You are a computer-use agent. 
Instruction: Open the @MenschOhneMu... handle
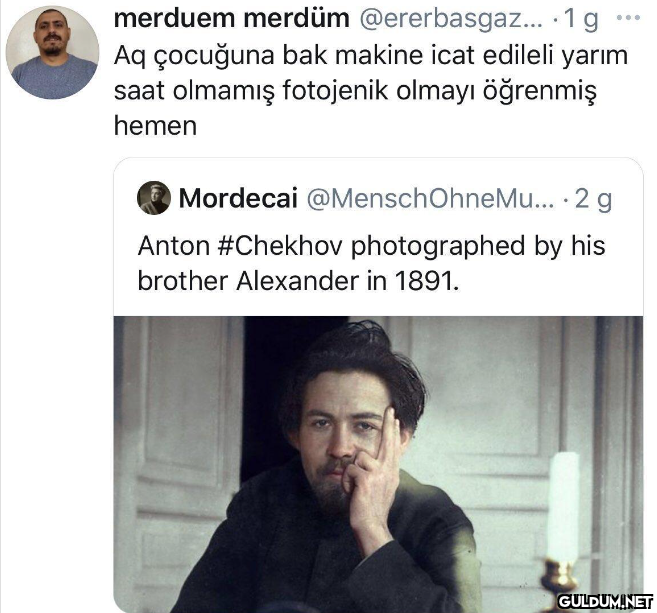(x=430, y=199)
